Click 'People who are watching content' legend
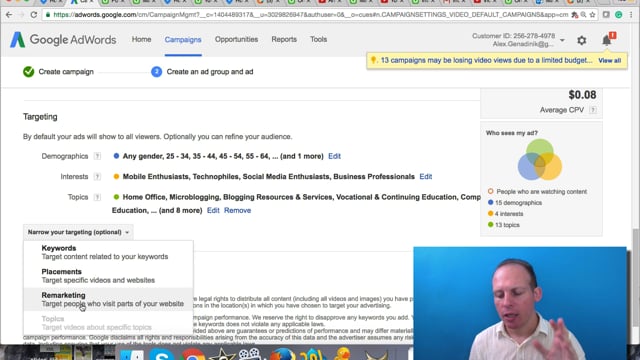 click(x=541, y=192)
